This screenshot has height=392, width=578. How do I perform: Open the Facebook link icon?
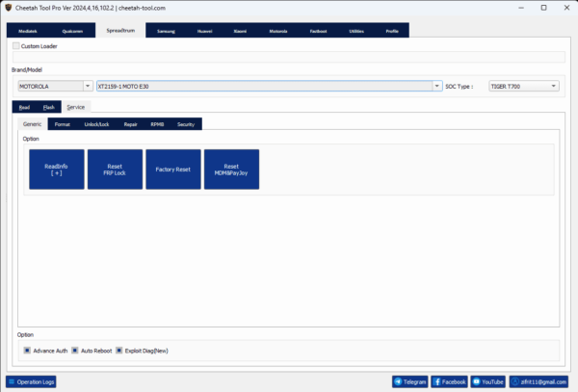point(437,381)
